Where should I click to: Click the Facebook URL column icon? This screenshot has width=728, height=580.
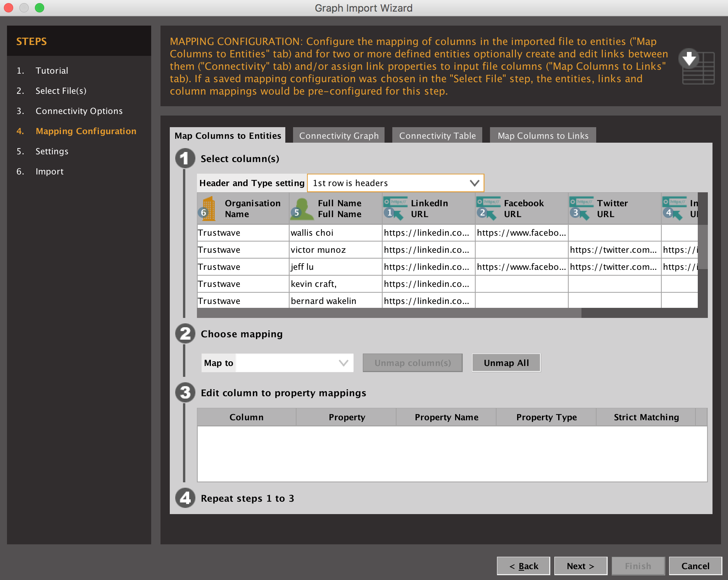tap(488, 208)
